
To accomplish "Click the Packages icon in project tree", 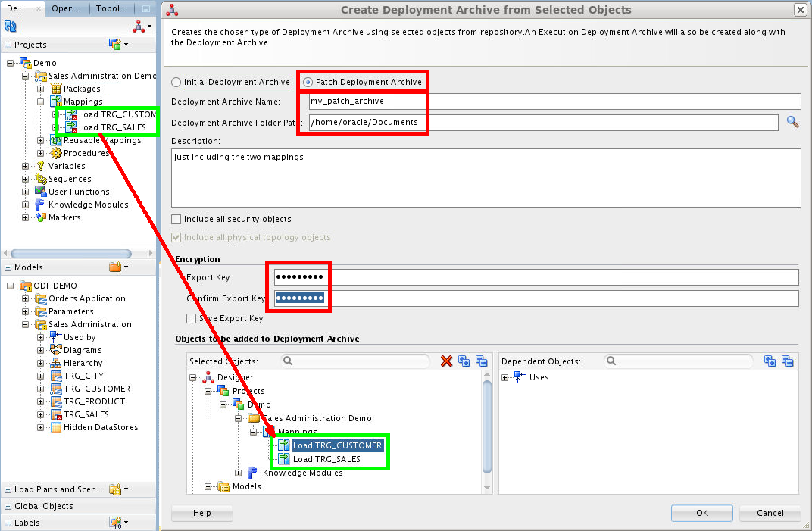I will coord(56,89).
